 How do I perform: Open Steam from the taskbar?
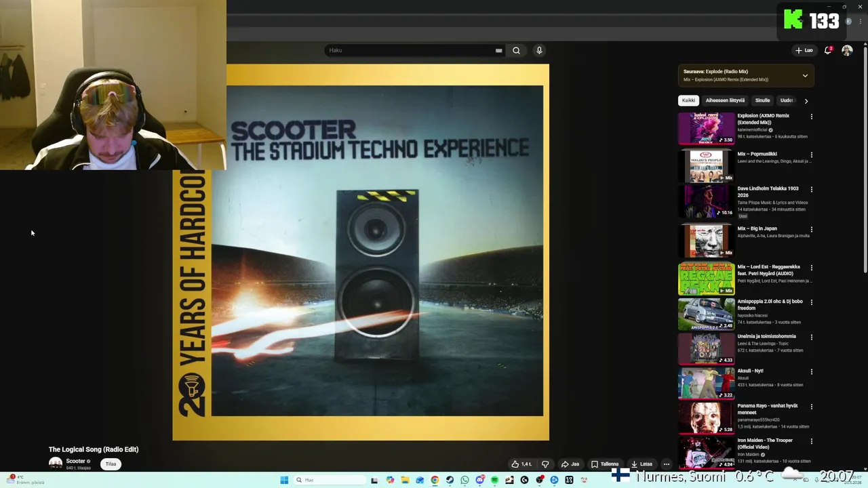coord(450,480)
